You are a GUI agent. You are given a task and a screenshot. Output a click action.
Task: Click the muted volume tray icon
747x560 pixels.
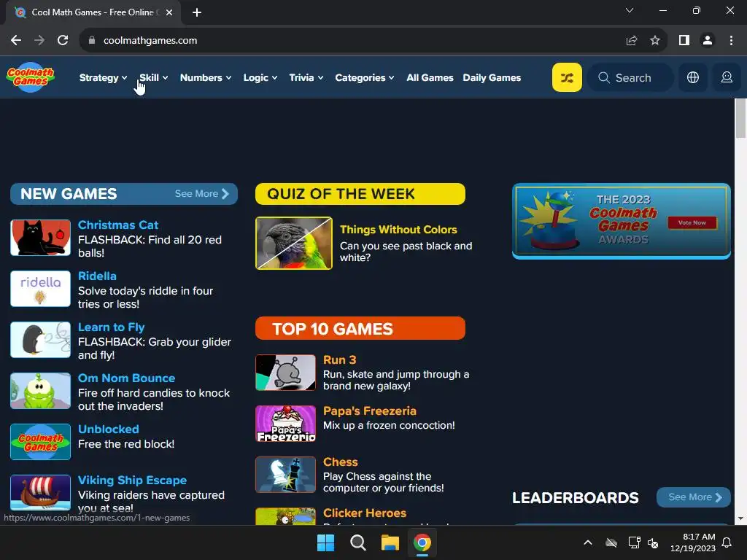point(653,542)
